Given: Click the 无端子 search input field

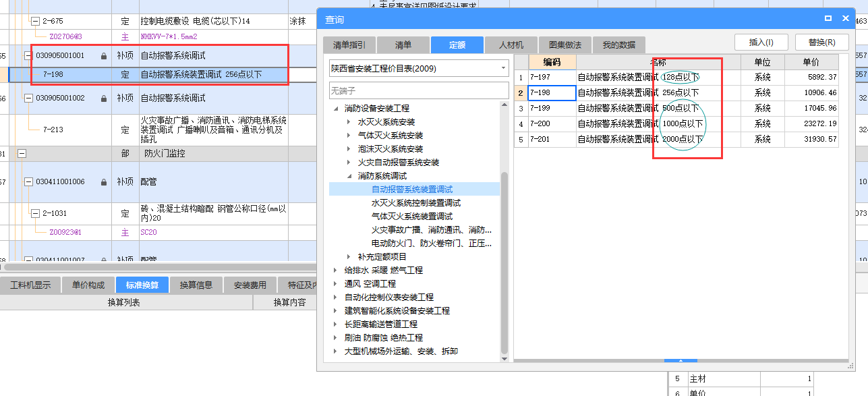Looking at the screenshot, I should 419,90.
